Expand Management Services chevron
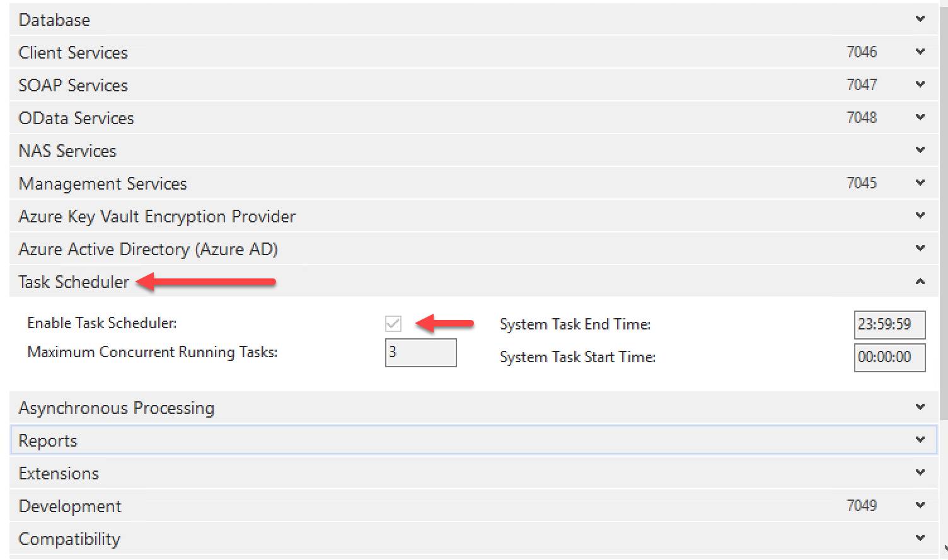Screen dimensions: 948x560 click(920, 183)
